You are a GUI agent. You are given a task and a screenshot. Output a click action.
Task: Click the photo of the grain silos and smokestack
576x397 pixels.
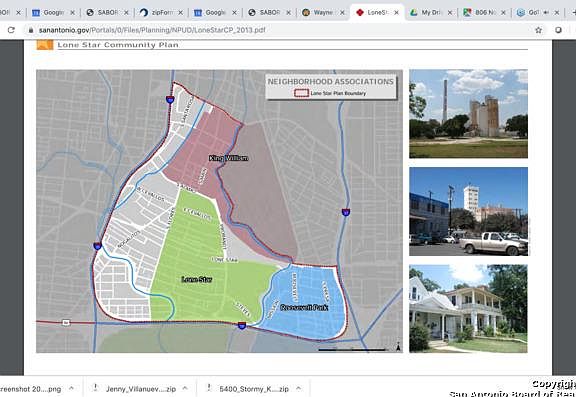(468, 113)
